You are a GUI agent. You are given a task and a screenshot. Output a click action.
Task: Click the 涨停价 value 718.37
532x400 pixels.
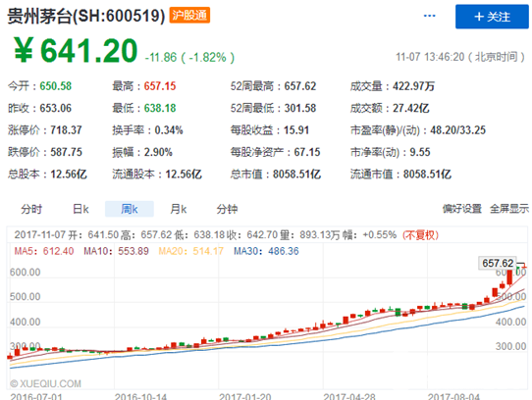click(66, 130)
